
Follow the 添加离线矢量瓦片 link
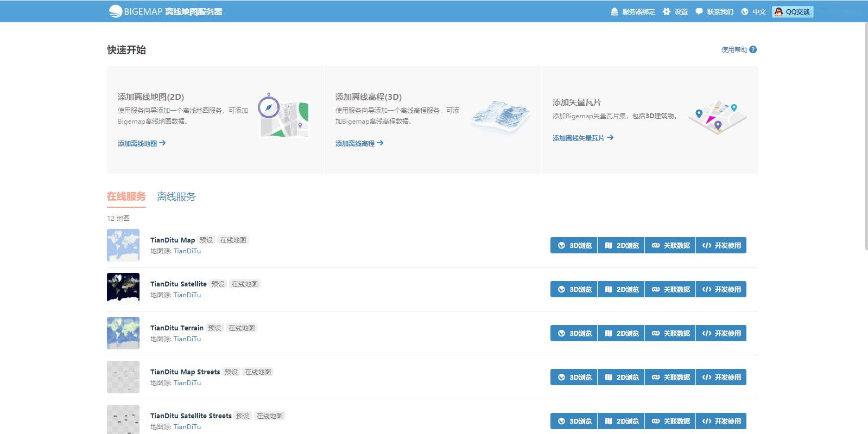[582, 138]
